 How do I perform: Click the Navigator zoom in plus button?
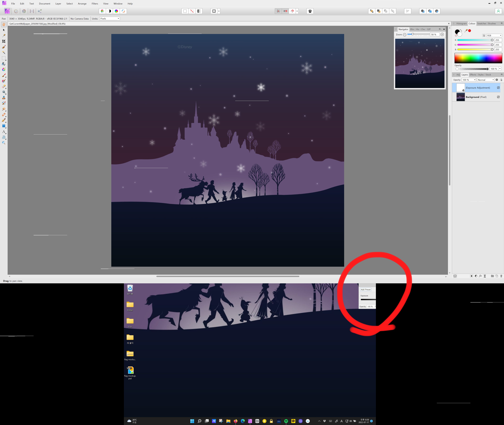pos(442,34)
